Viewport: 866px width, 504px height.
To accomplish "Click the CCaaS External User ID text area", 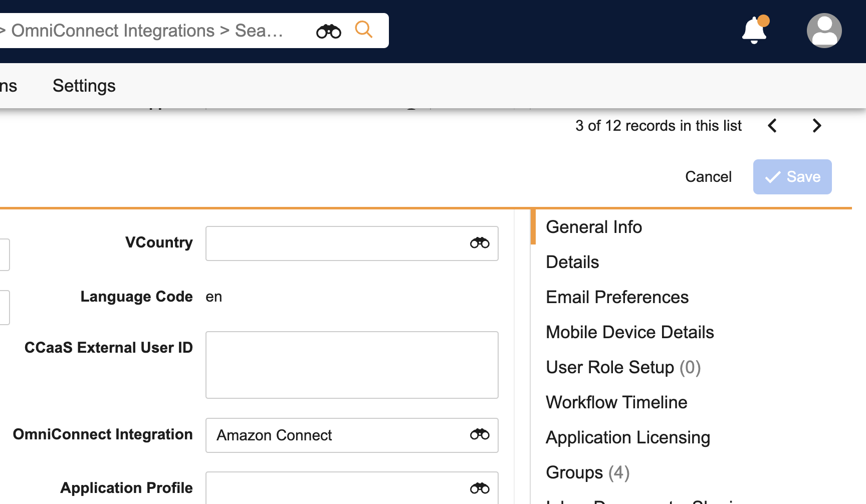I will pyautogui.click(x=352, y=365).
